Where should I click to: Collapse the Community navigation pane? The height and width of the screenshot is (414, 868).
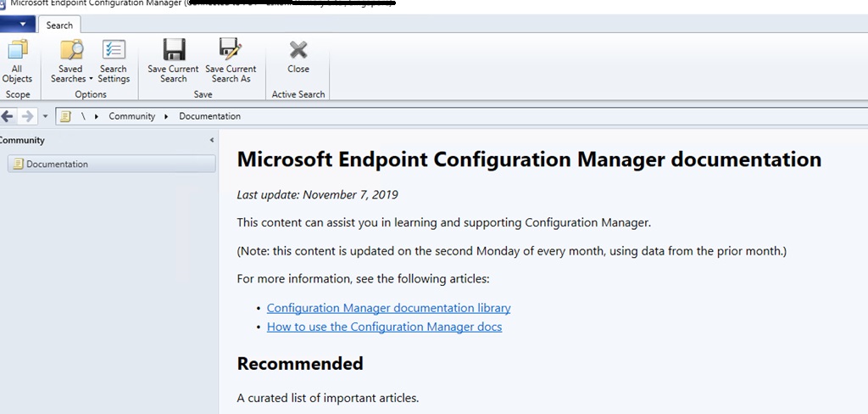211,140
